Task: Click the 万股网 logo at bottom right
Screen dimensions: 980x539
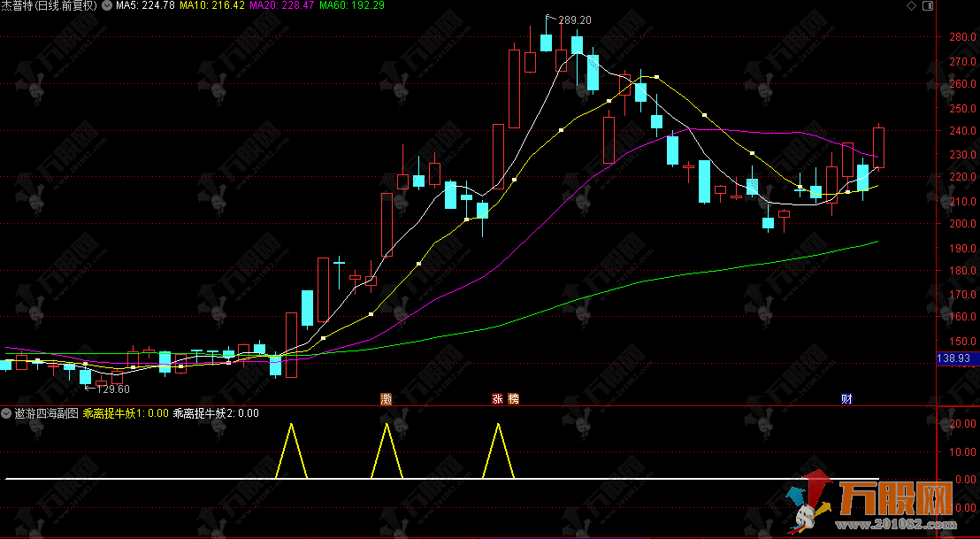Action: point(884,506)
